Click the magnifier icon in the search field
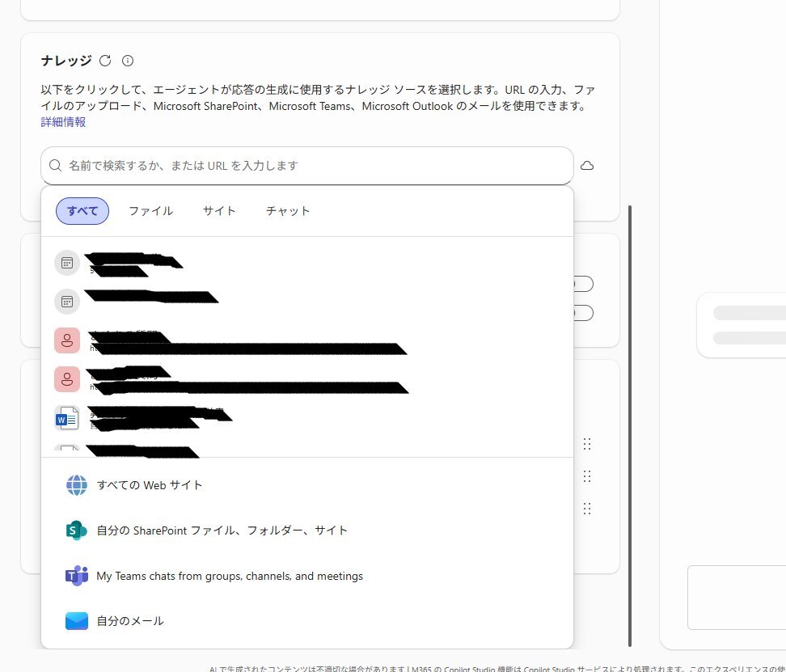This screenshot has width=786, height=672. 55,165
